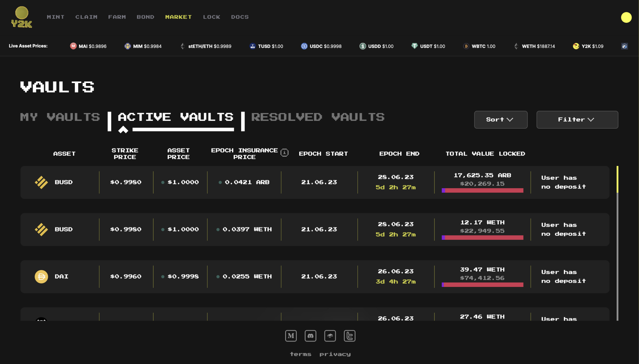This screenshot has height=364, width=639.
Task: Click the DAI vault name
Action: (x=61, y=277)
